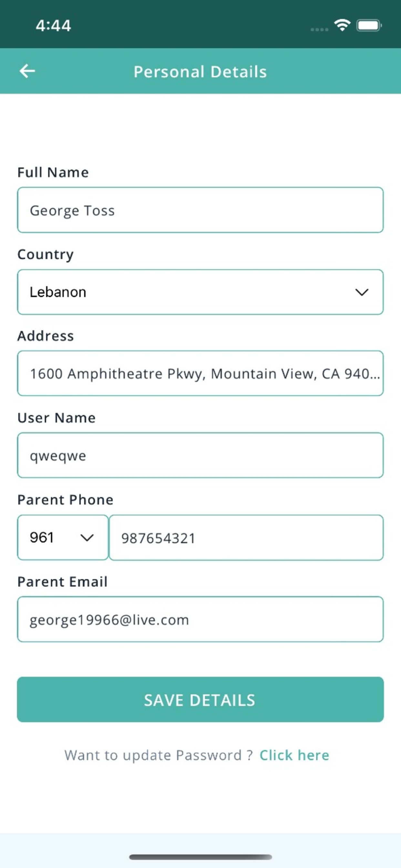The width and height of the screenshot is (401, 868).
Task: Select the parent phone number field
Action: point(246,537)
